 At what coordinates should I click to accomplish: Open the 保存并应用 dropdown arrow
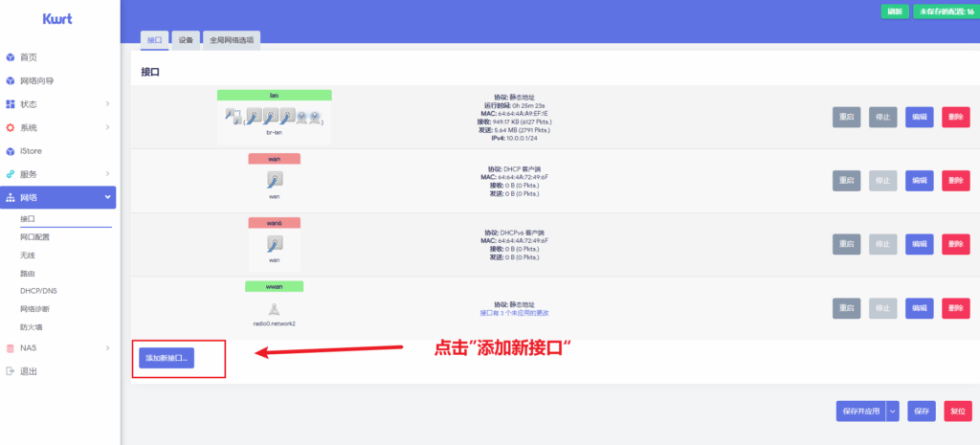pos(893,411)
